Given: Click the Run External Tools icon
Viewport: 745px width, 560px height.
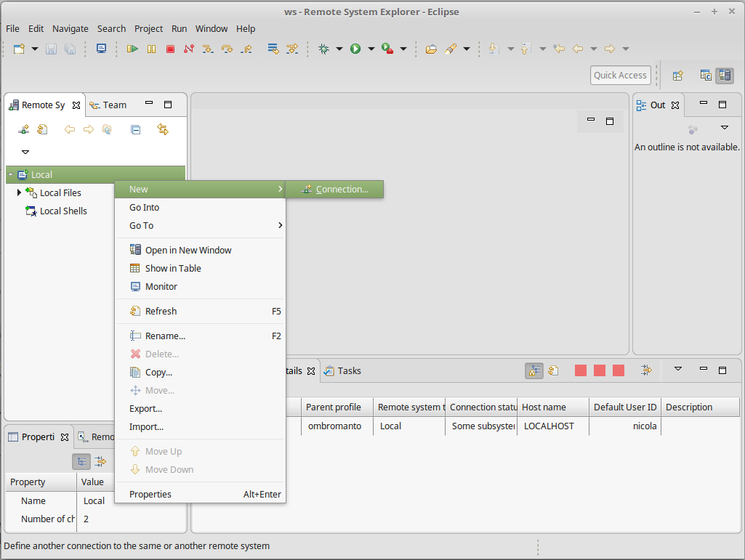Looking at the screenshot, I should click(x=387, y=49).
